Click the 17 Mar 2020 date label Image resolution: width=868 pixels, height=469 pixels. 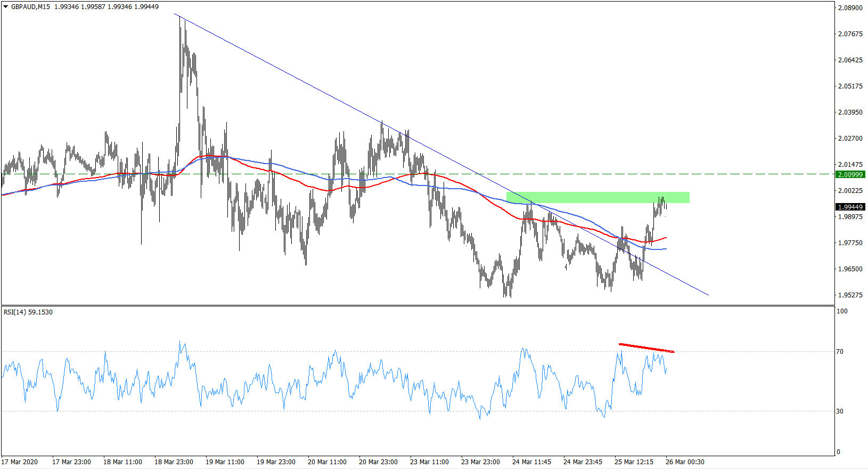[x=20, y=462]
